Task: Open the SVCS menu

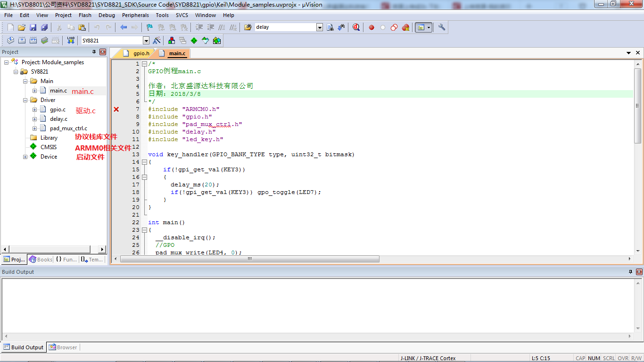Action: coord(182,15)
